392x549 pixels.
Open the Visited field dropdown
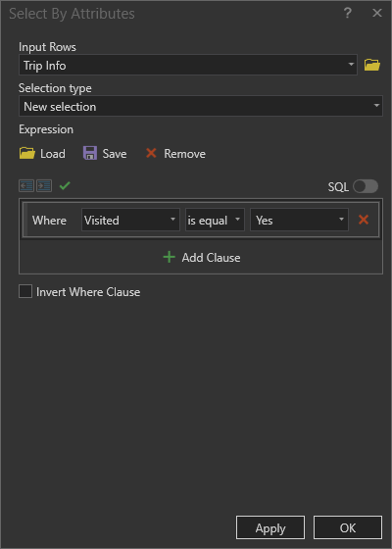(130, 220)
